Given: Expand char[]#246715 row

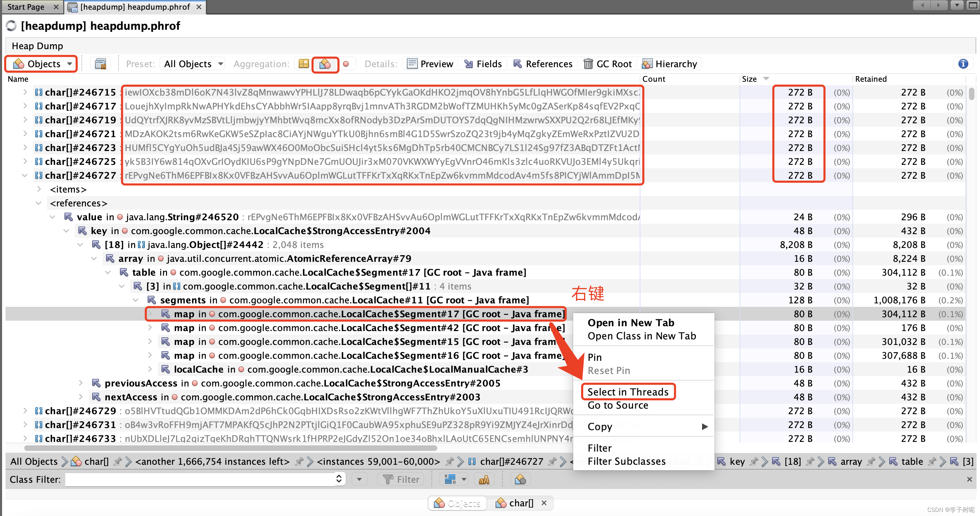Looking at the screenshot, I should 25,92.
